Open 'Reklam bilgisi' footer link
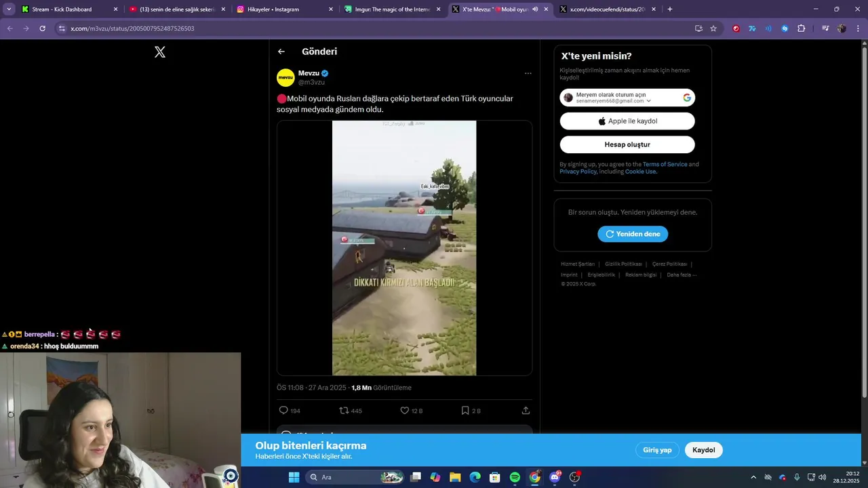Screen dimensions: 868x488 click(x=641, y=274)
